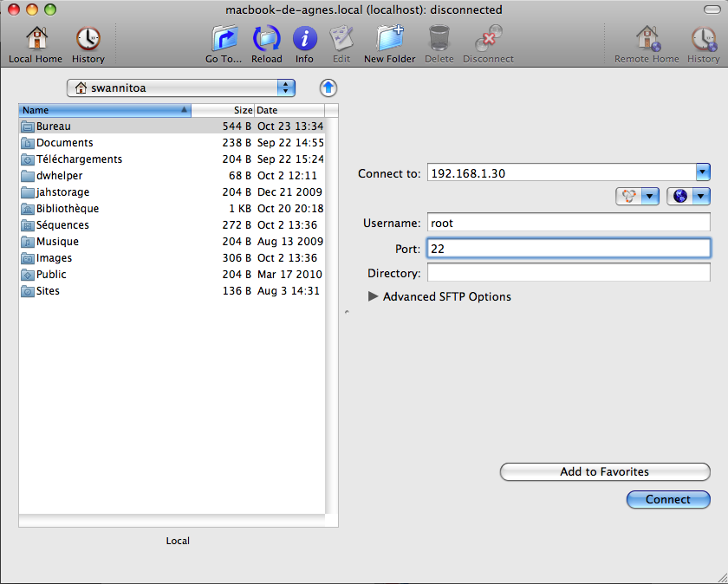
Task: Click the 1 KB size cell
Action: point(239,209)
